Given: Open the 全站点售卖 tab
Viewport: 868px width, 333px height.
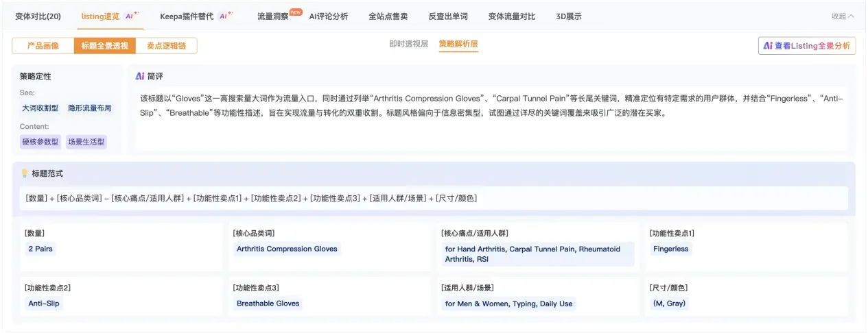Looking at the screenshot, I should [388, 16].
